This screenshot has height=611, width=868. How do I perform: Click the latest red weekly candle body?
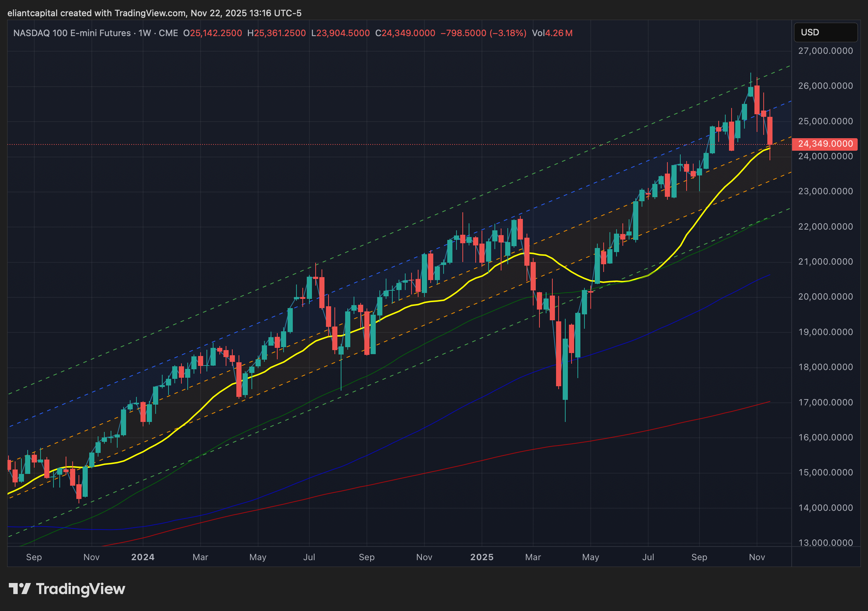(770, 131)
